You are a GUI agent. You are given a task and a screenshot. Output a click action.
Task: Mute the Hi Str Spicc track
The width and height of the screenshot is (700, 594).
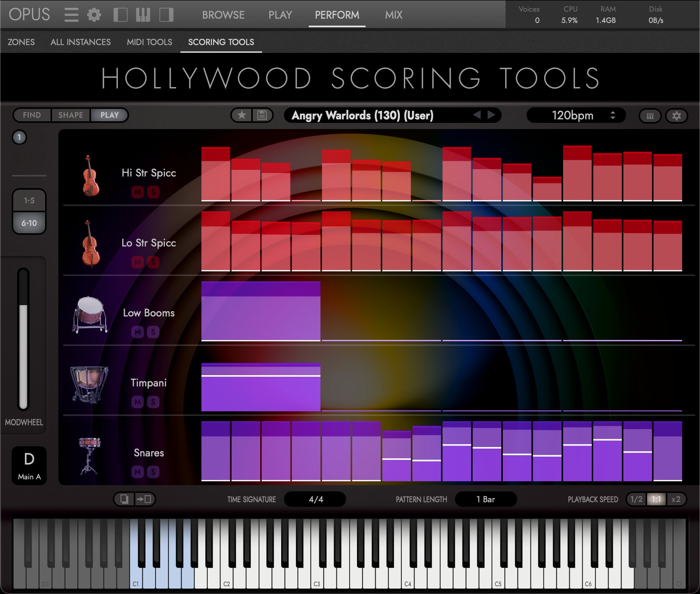[138, 192]
